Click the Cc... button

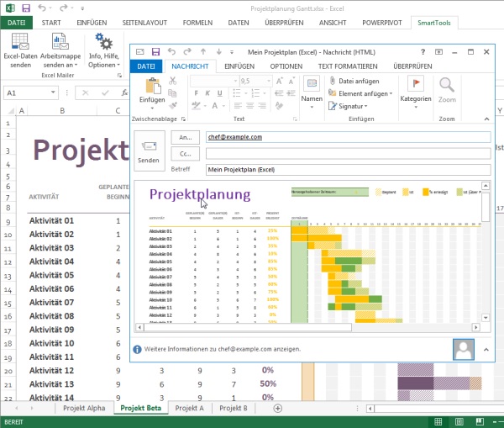point(185,154)
